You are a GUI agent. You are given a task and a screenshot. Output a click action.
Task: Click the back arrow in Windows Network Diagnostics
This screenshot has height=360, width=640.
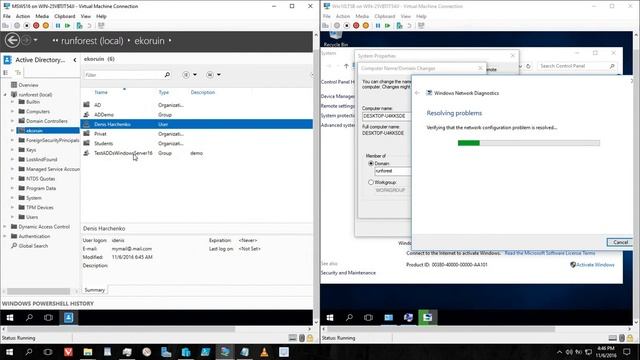(417, 93)
